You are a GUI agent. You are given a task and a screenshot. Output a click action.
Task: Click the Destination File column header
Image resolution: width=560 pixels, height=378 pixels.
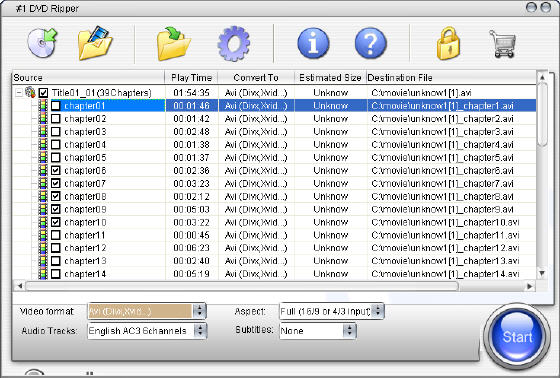[451, 78]
